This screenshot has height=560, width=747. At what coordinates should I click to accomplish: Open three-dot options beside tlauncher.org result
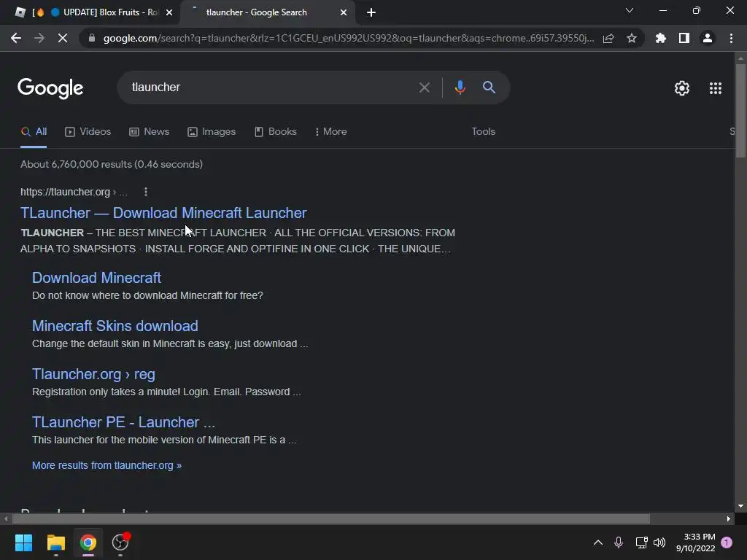click(x=146, y=192)
